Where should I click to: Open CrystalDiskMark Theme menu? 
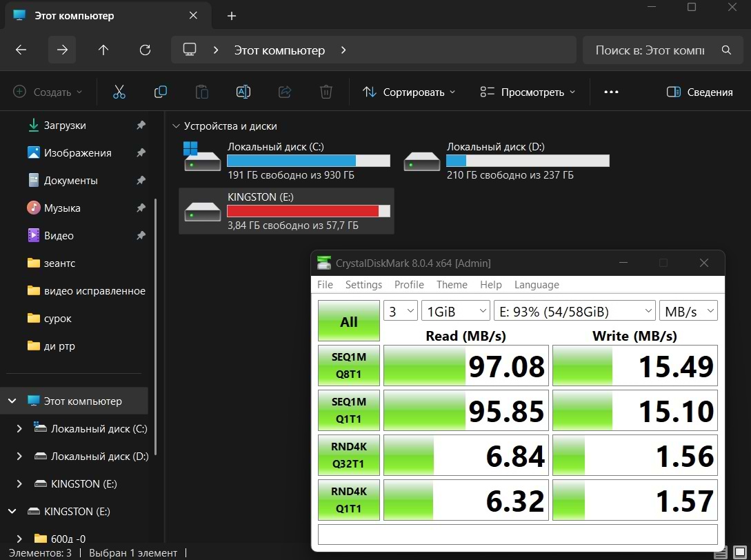[x=452, y=285]
